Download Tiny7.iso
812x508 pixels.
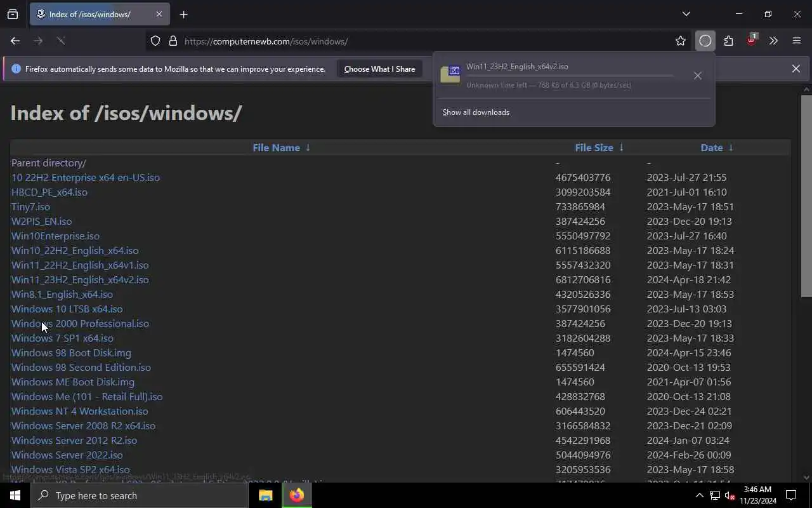coord(30,207)
